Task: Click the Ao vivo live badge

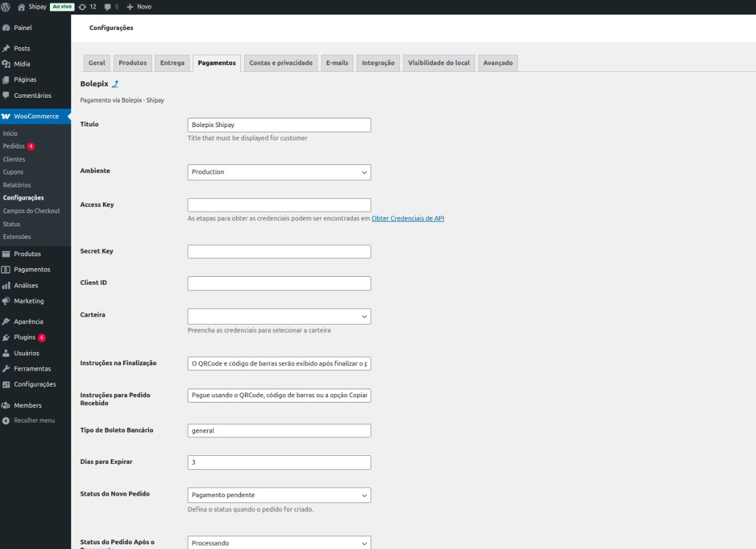Action: click(x=62, y=7)
